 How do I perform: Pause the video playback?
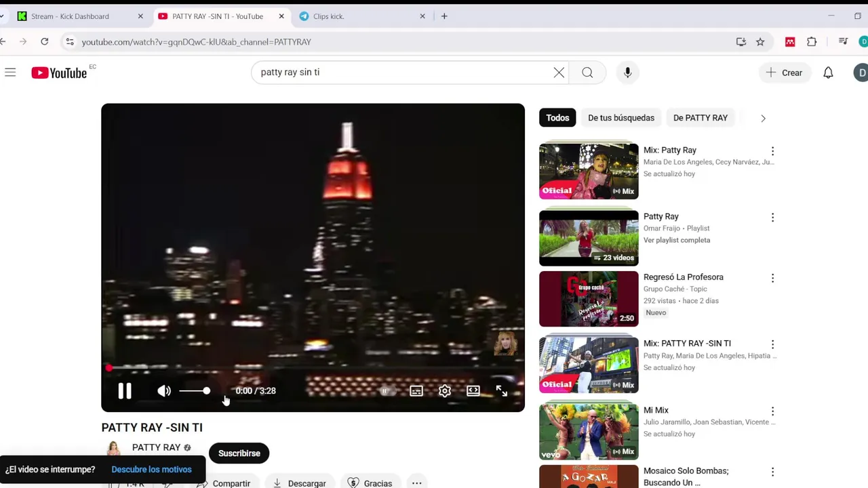coord(125,391)
